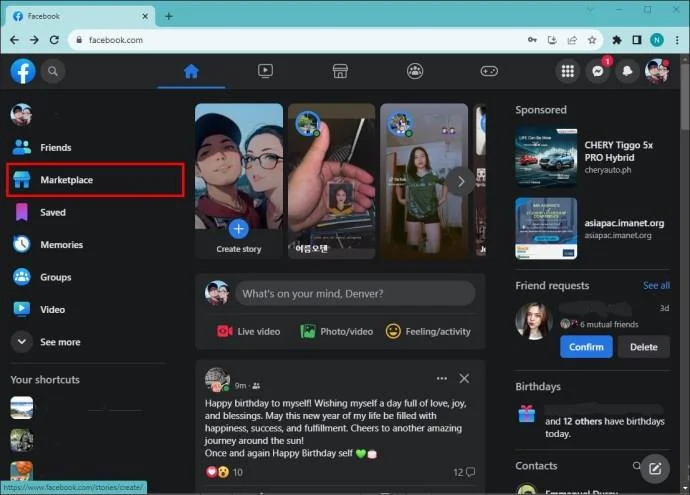Toggle Chrome side panel
This screenshot has height=495, width=690.
tap(637, 40)
